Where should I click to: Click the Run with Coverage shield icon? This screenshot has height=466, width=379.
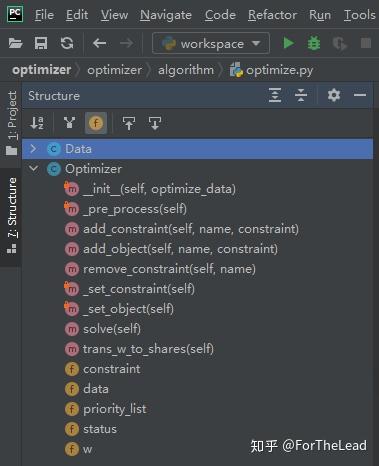pyautogui.click(x=340, y=43)
